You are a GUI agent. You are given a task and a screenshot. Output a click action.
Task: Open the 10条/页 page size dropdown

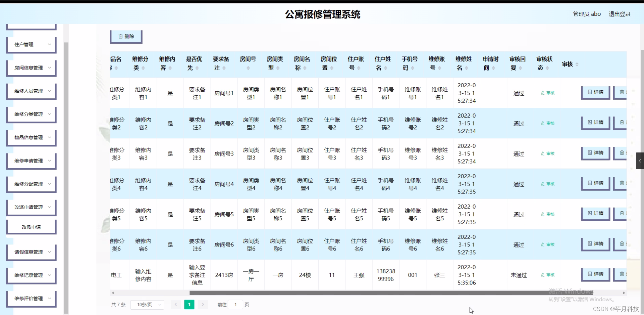(147, 305)
